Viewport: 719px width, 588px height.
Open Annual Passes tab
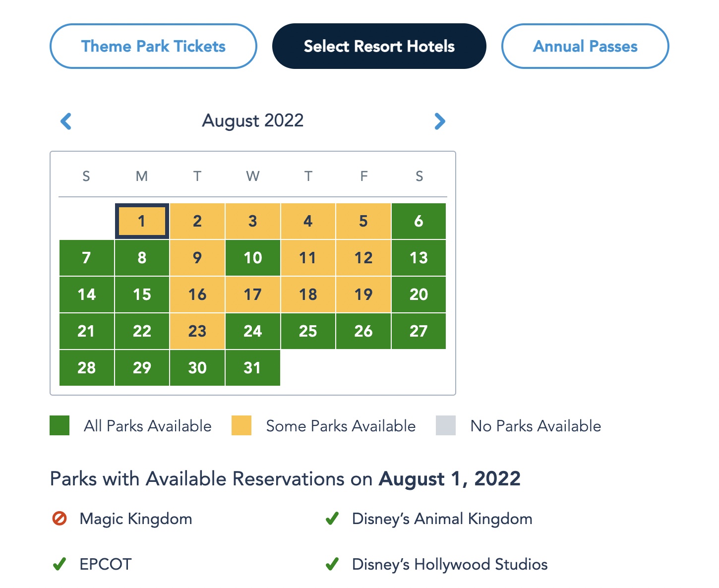click(x=585, y=46)
